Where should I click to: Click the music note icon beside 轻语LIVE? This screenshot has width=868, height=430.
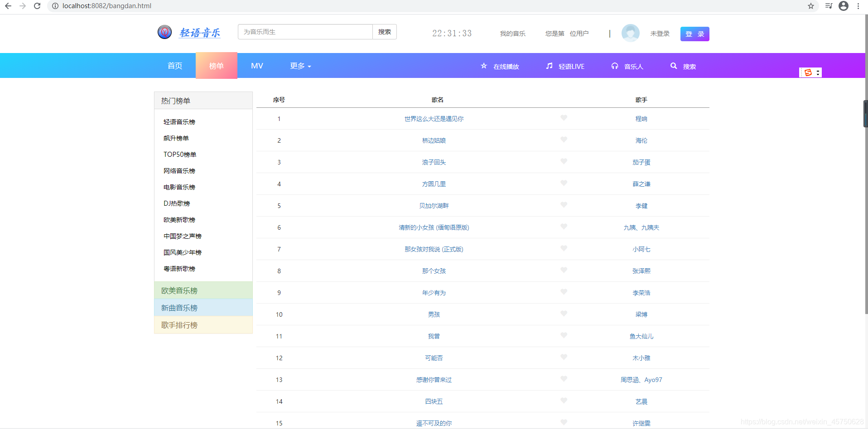click(x=549, y=66)
